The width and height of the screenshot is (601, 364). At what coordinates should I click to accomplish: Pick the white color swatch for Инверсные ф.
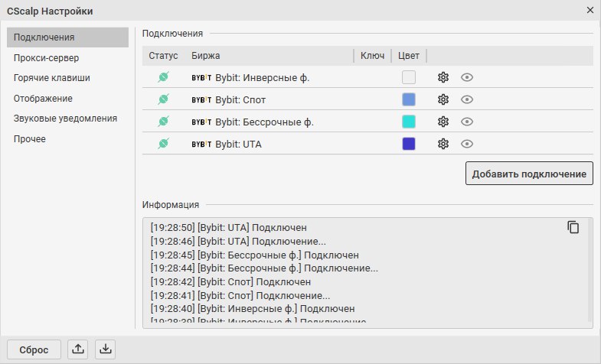[x=409, y=77]
